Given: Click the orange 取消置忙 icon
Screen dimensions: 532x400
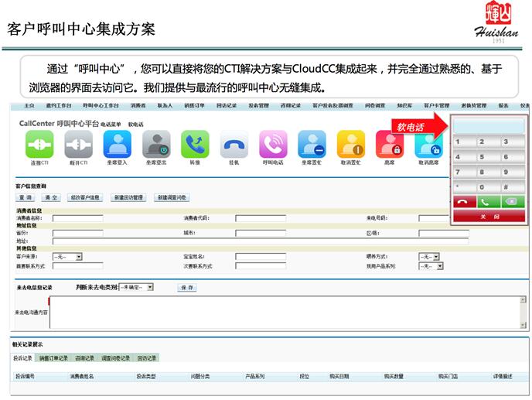Looking at the screenshot, I should point(350,144).
